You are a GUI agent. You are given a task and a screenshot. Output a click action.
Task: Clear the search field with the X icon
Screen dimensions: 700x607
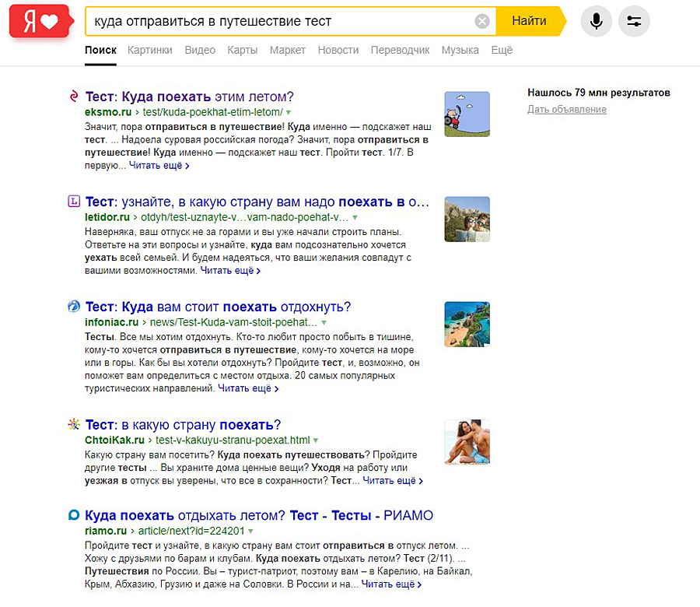(482, 21)
